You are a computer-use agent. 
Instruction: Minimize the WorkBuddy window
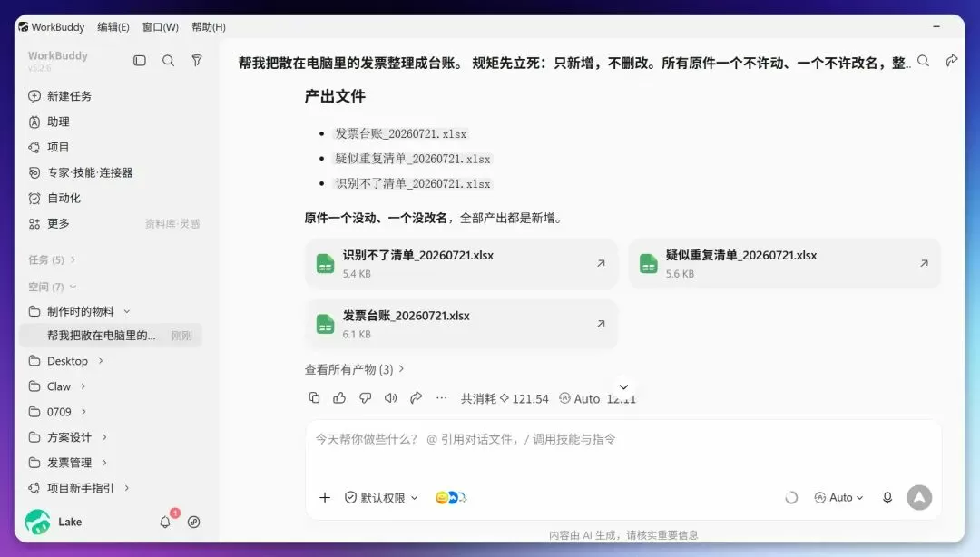[x=936, y=26]
